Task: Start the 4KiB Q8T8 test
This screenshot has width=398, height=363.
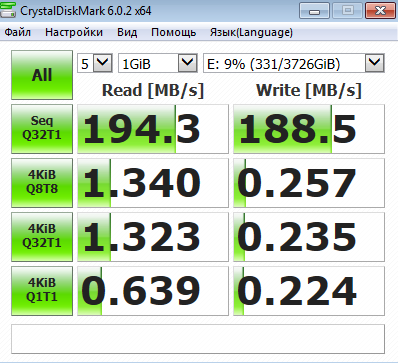Action: [x=42, y=183]
